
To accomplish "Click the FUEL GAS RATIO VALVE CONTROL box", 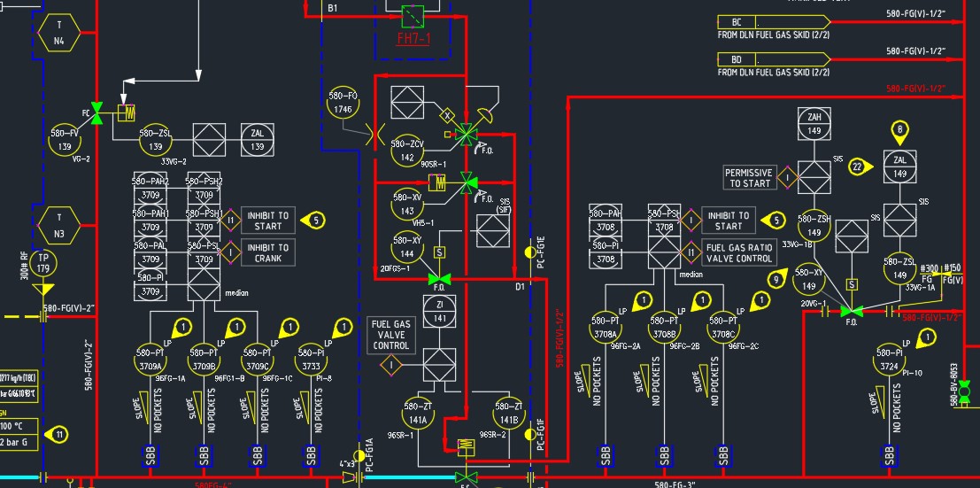I will coord(738,252).
